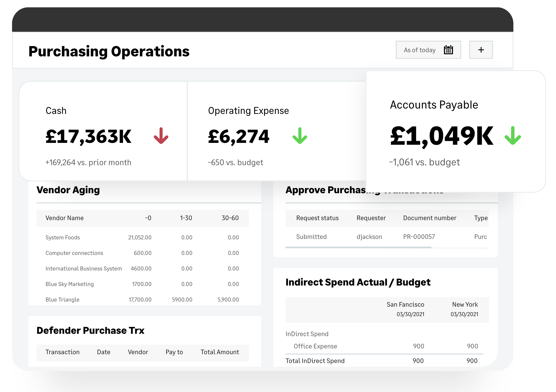Click the Date column header in Defender Purchase Trx
Image resolution: width=556 pixels, height=392 pixels.
[x=104, y=352]
